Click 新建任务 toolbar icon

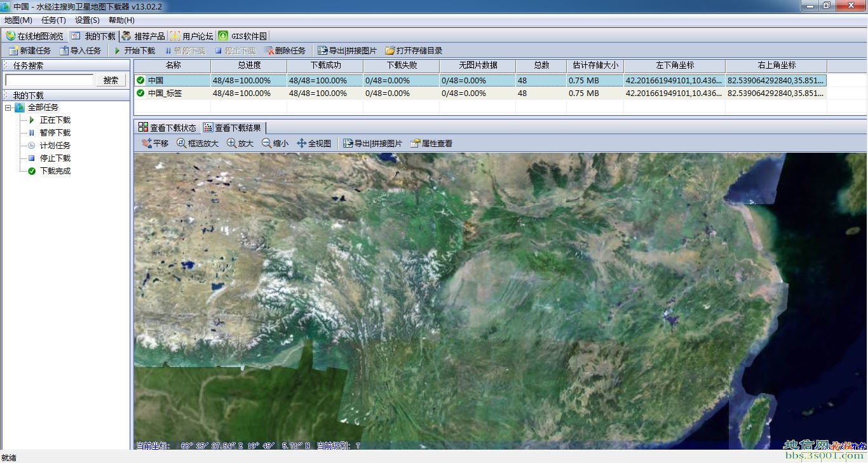[13, 51]
